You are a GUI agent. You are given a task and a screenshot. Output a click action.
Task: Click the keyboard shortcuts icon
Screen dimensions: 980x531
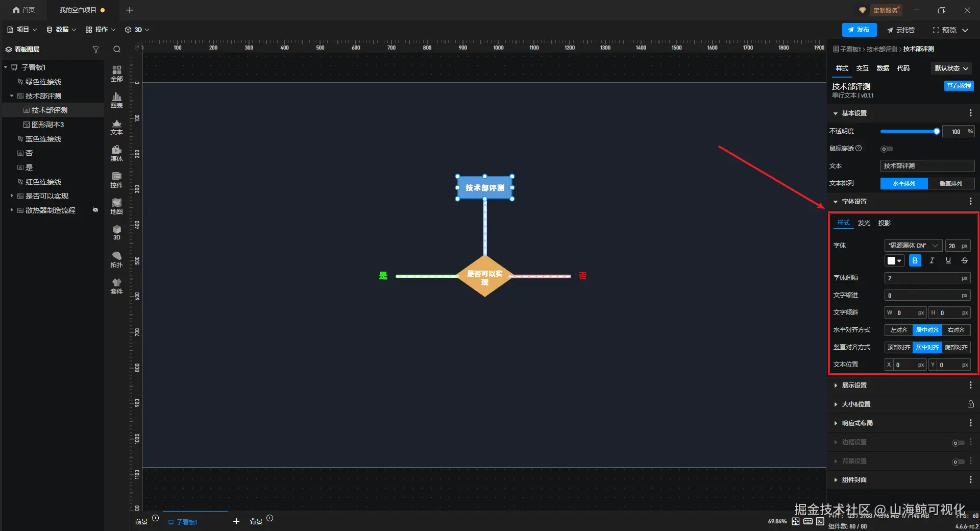[808, 521]
